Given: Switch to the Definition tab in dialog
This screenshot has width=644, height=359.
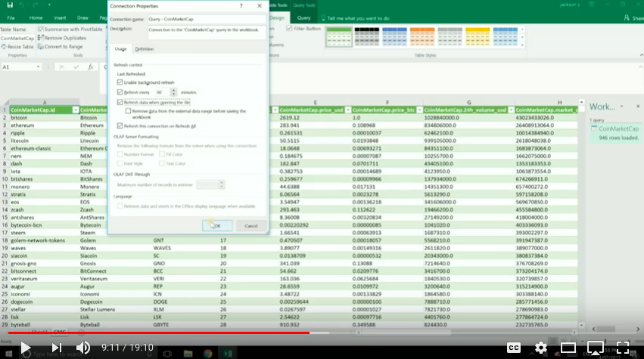Looking at the screenshot, I should click(145, 49).
